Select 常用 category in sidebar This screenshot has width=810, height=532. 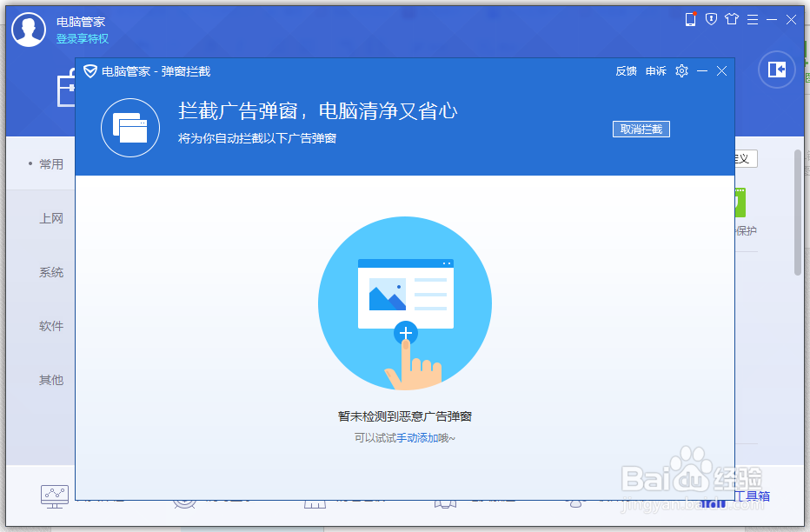click(51, 164)
